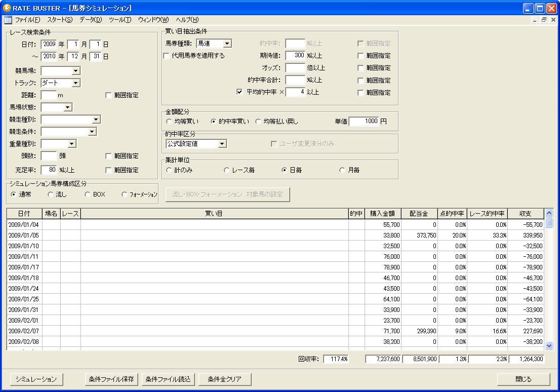
Task: Click 条件ファイル保存 button
Action: pos(111,379)
